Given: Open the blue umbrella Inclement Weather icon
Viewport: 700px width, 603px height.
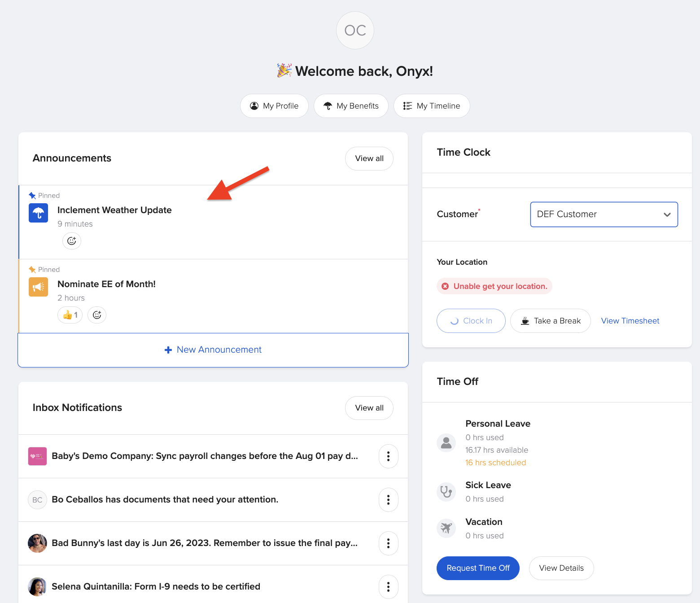Looking at the screenshot, I should [x=39, y=213].
